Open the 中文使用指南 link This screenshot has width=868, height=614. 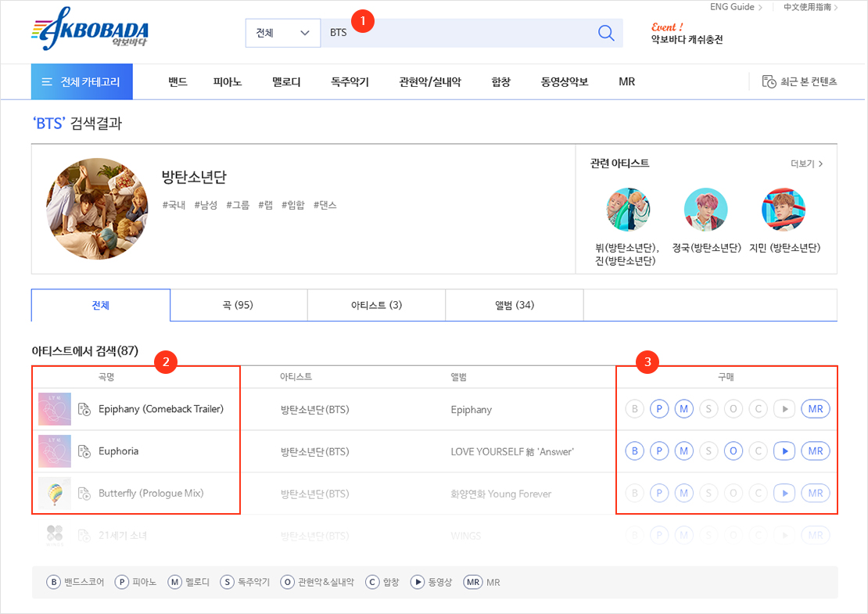click(x=810, y=7)
